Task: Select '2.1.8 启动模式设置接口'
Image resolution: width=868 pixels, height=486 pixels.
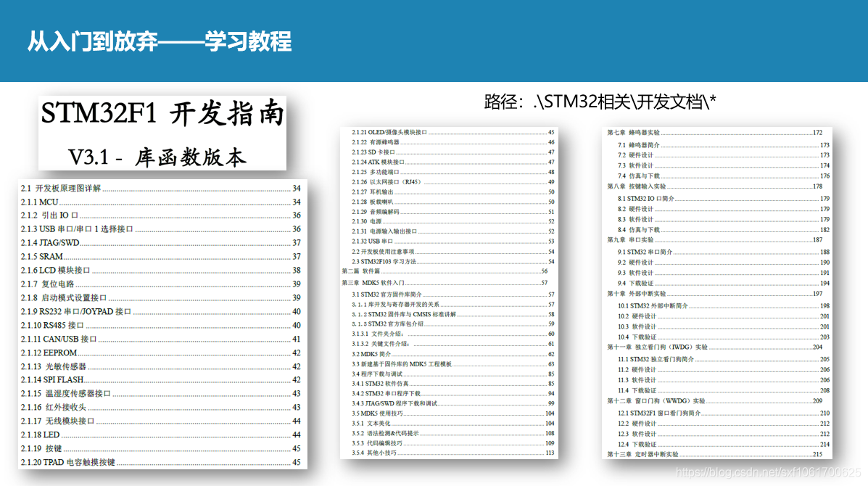Action: pyautogui.click(x=160, y=298)
